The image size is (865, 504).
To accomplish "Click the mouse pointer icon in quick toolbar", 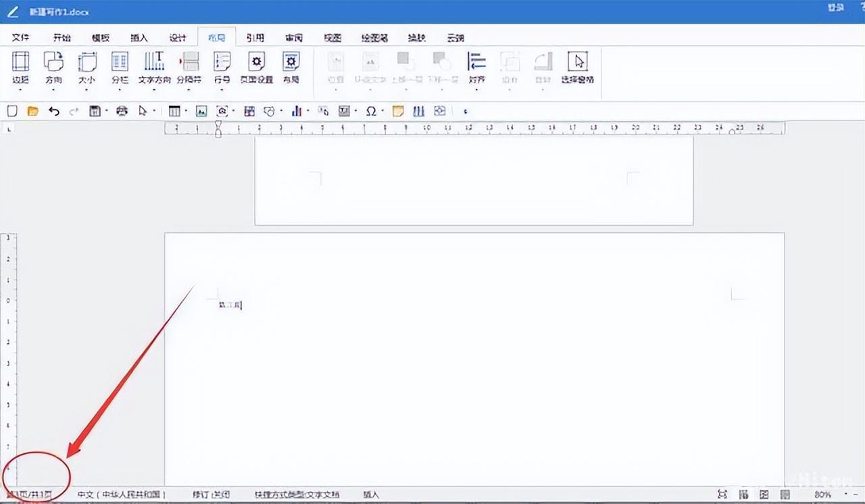I will pos(143,111).
